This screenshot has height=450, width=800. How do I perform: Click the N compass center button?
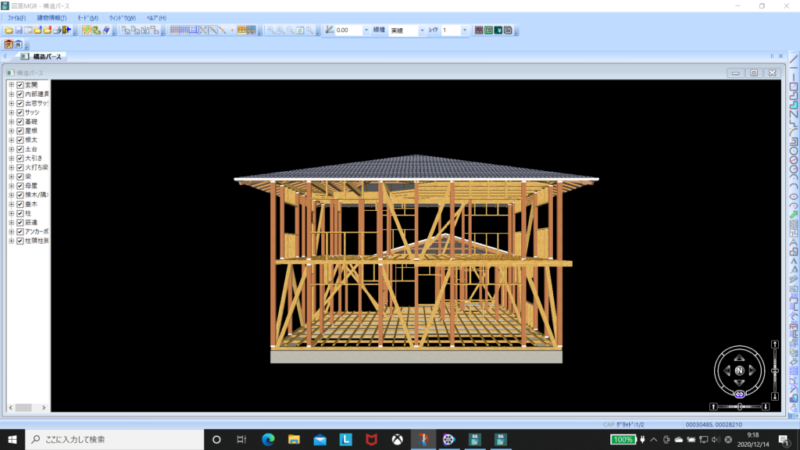pos(739,371)
